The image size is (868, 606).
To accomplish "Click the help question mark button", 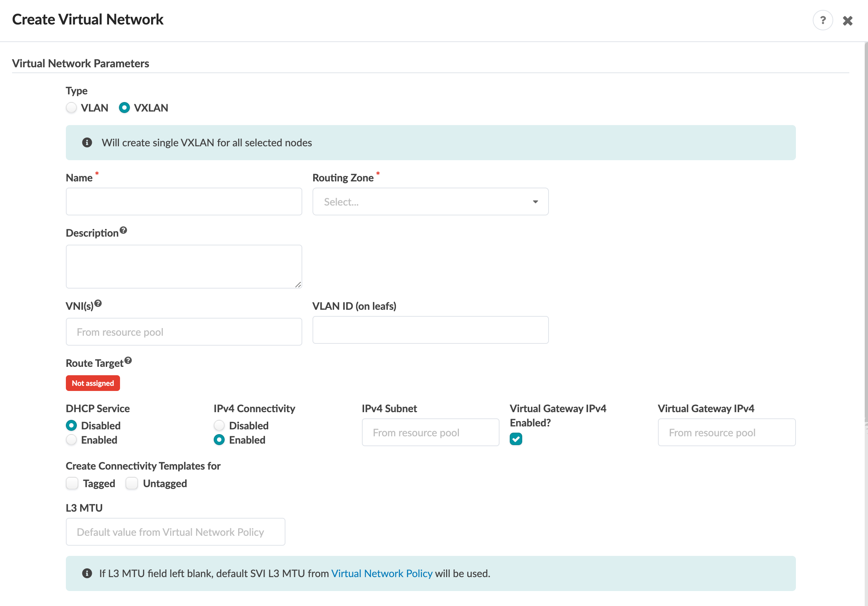I will (x=822, y=20).
